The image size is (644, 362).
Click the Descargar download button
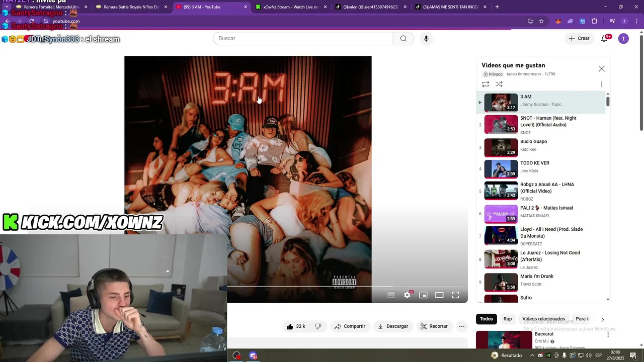tap(393, 326)
